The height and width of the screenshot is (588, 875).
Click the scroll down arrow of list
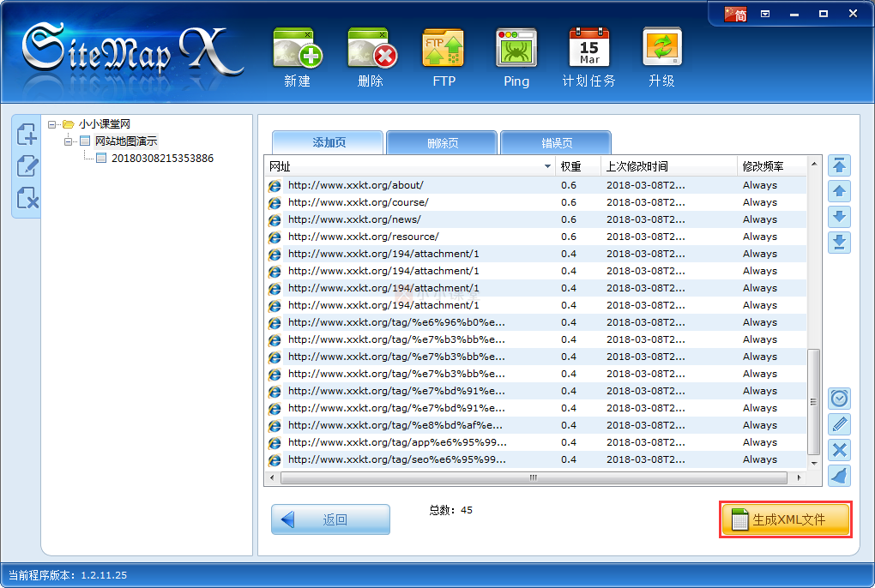[813, 463]
